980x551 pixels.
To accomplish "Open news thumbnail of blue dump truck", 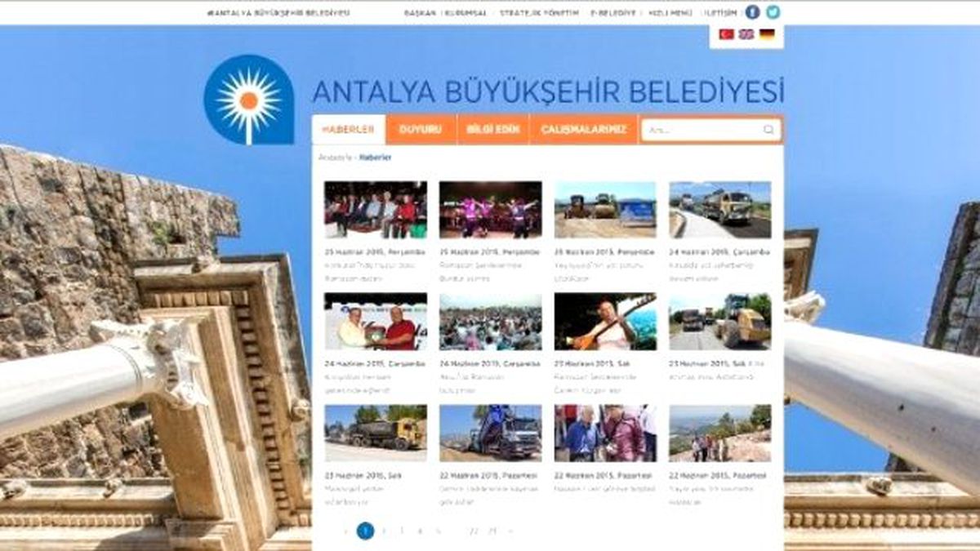I will pos(490,433).
